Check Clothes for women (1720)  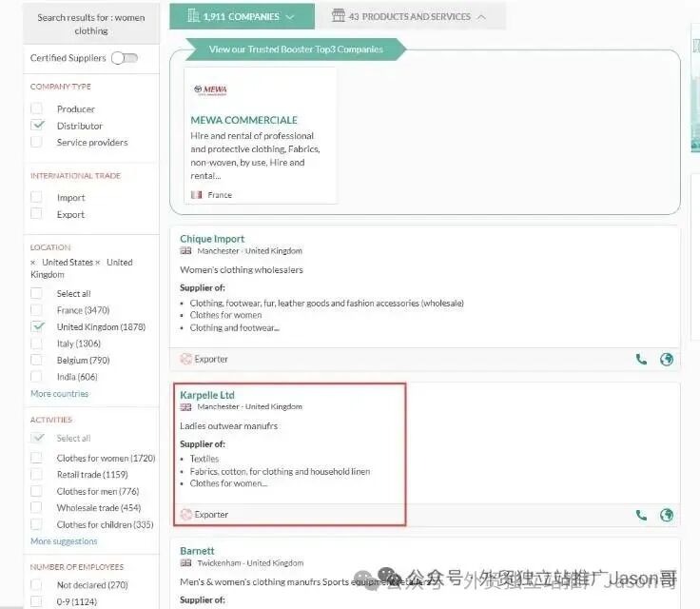(36, 458)
